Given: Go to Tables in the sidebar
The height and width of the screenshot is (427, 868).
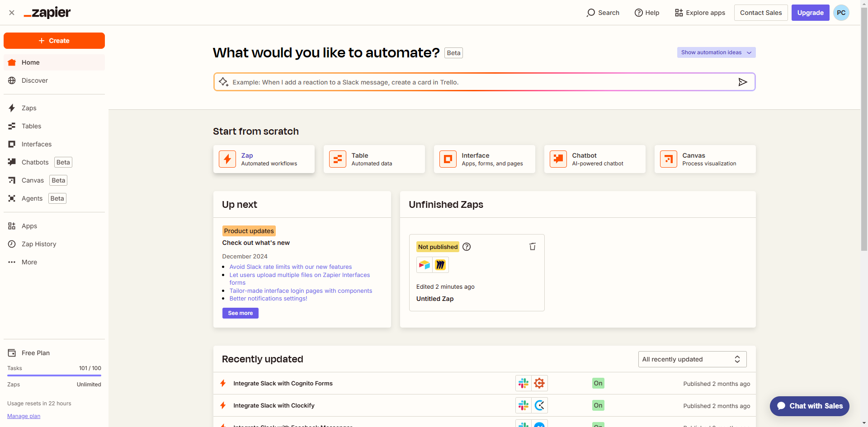Looking at the screenshot, I should [x=31, y=126].
